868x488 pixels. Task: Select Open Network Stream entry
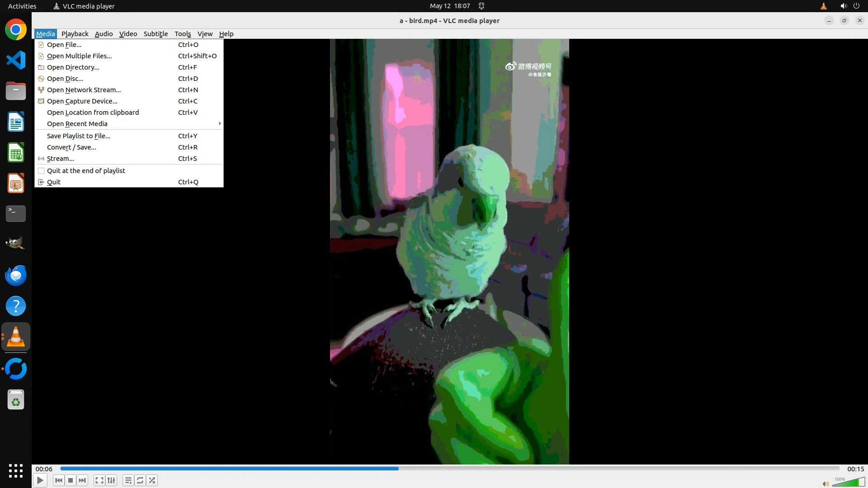point(84,90)
